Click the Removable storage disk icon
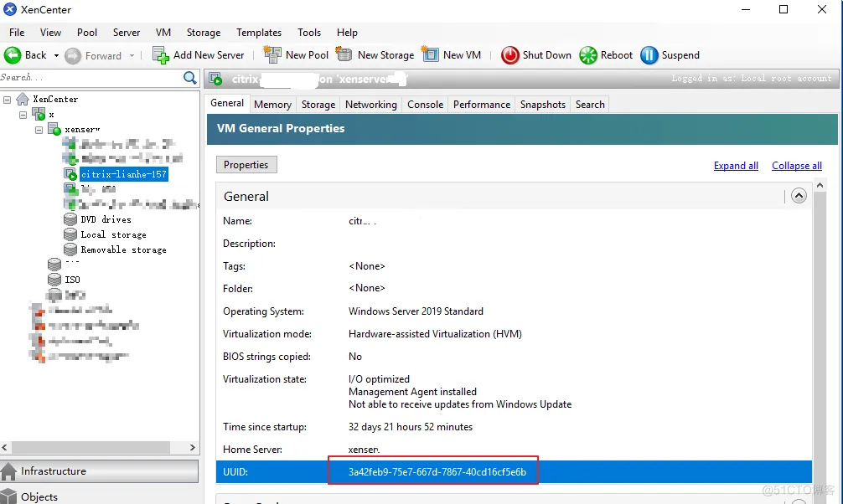843x504 pixels. coord(70,249)
